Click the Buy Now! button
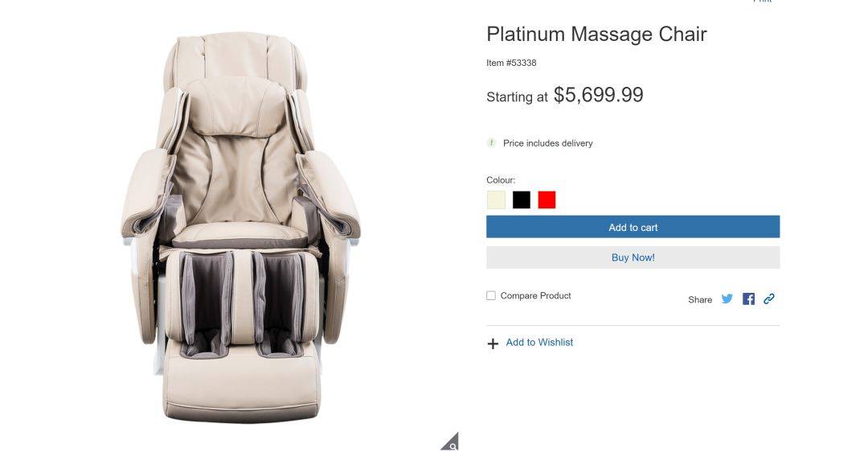The image size is (868, 461). [633, 257]
